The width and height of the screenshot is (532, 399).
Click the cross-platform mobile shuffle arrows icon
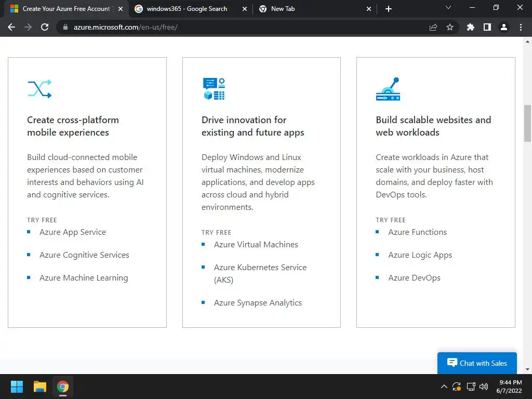[39, 89]
